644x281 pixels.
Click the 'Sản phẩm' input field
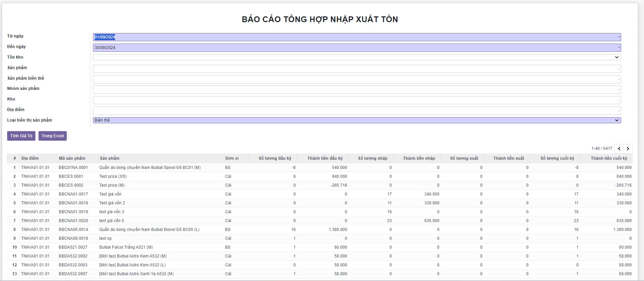(x=357, y=69)
